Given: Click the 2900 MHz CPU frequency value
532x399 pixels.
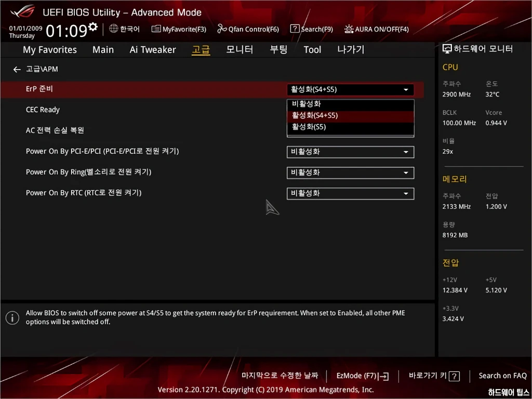Looking at the screenshot, I should click(x=456, y=95).
